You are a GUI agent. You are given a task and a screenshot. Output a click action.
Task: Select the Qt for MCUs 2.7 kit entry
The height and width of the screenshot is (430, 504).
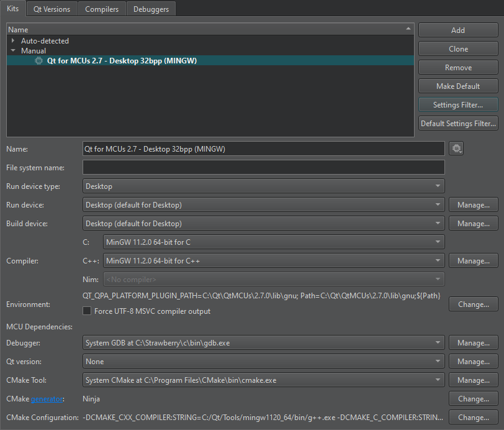122,61
